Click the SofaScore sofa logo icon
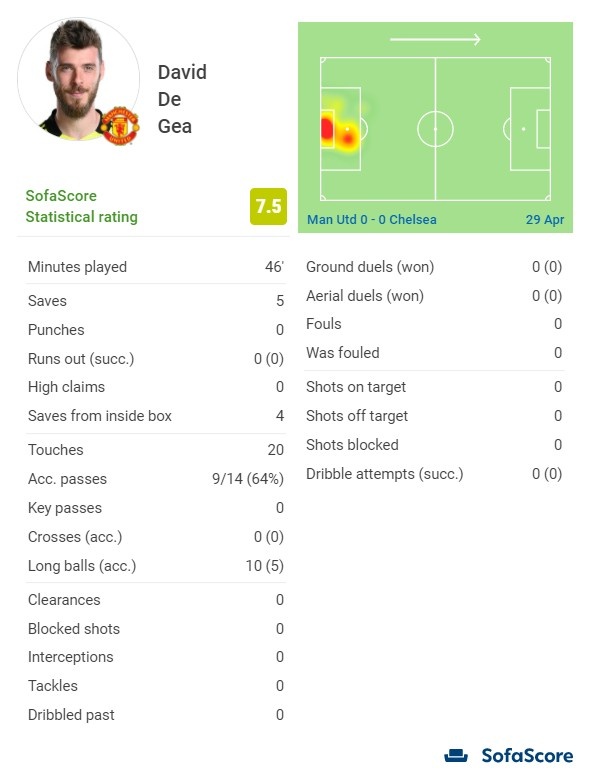Screen dimensions: 591x771 (455, 755)
